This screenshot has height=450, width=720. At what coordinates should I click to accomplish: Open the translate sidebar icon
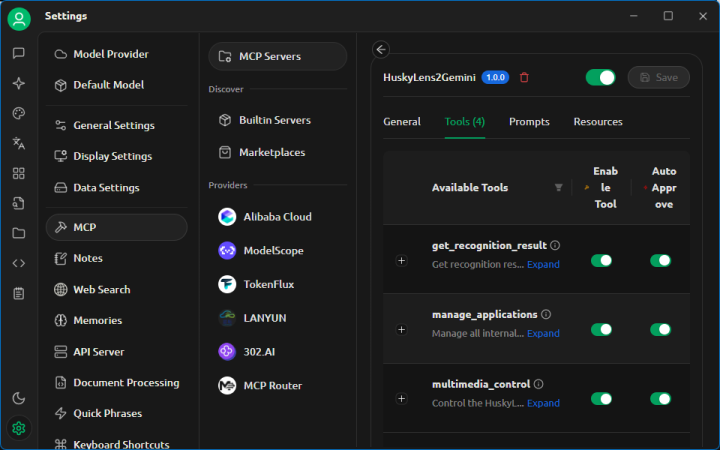(x=18, y=143)
